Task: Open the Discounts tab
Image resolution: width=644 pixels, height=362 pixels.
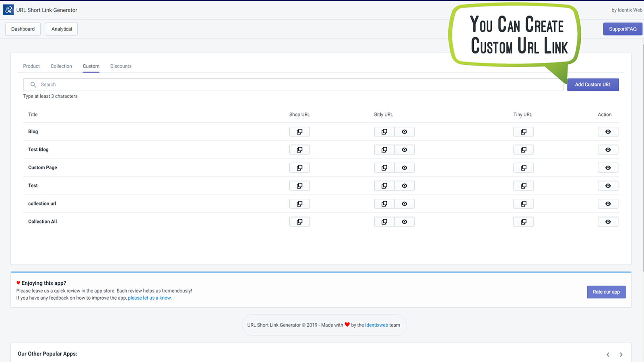Action: click(x=121, y=66)
